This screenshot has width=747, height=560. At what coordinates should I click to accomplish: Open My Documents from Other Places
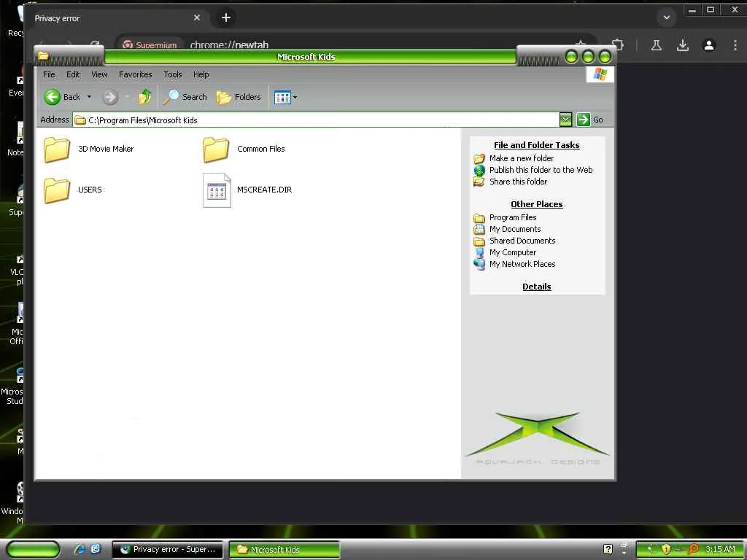[515, 229]
